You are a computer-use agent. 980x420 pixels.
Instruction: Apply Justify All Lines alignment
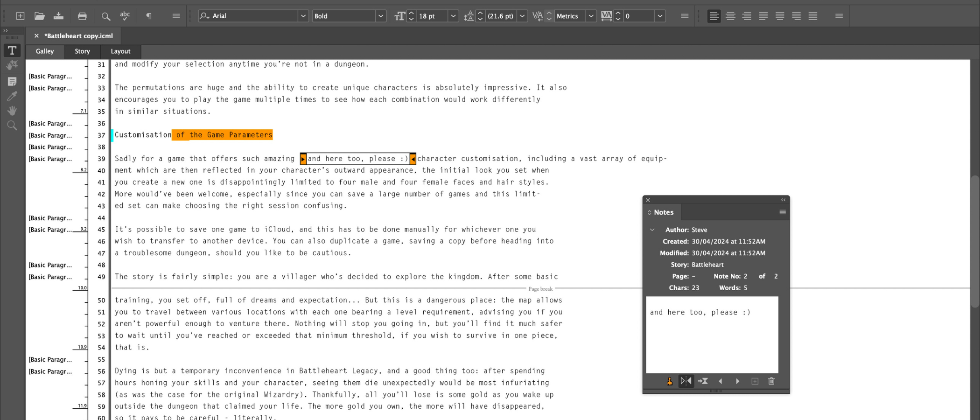(813, 16)
